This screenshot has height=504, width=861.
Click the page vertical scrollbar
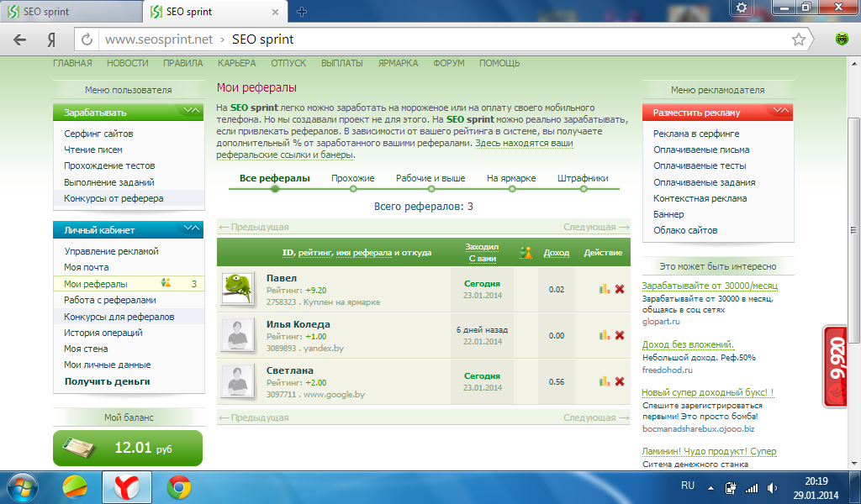(853, 230)
